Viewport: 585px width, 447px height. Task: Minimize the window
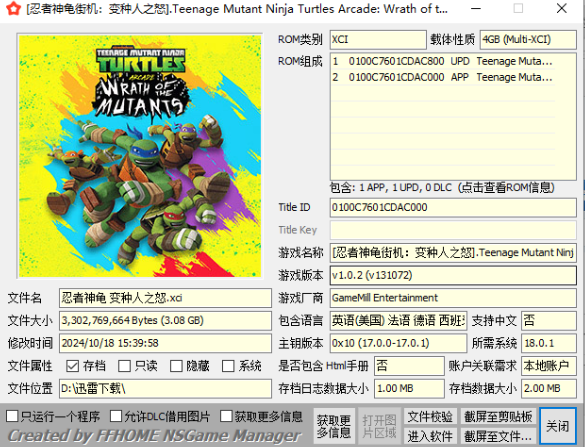coord(476,9)
